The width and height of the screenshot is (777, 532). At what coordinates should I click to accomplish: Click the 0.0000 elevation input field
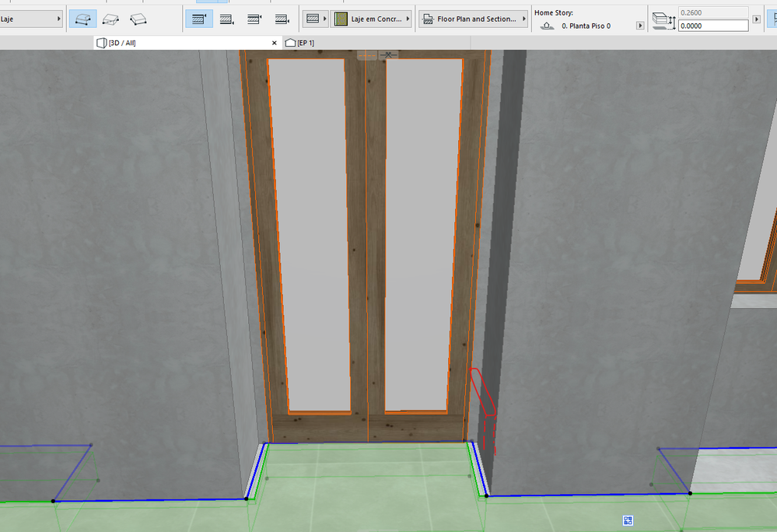(x=713, y=26)
